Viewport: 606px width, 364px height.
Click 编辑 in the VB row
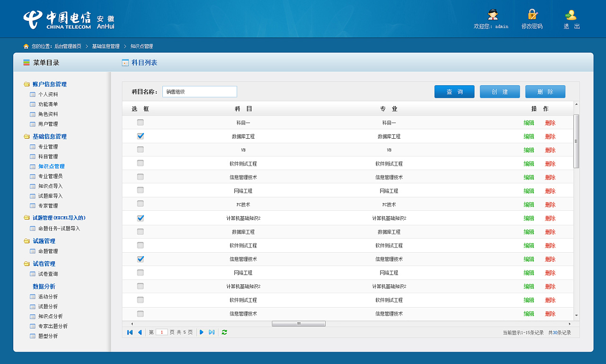[x=529, y=150]
